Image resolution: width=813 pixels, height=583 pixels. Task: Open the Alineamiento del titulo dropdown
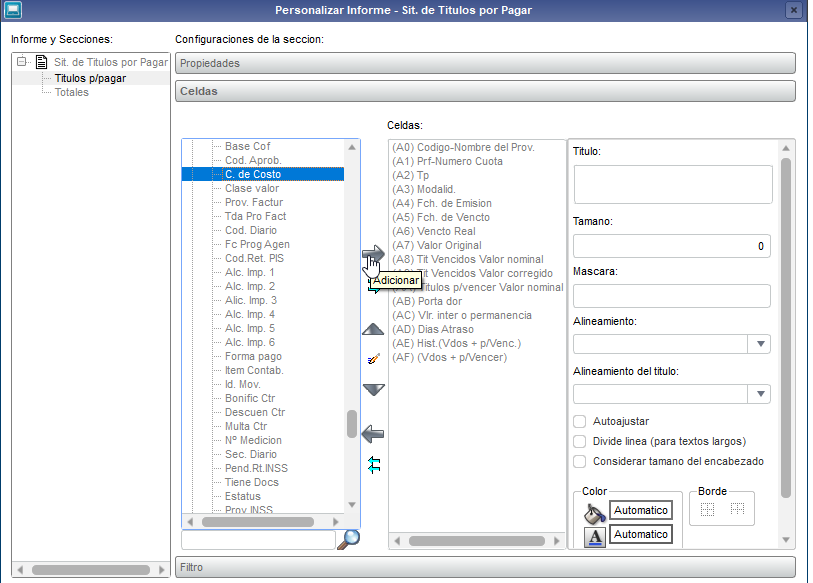click(x=760, y=394)
